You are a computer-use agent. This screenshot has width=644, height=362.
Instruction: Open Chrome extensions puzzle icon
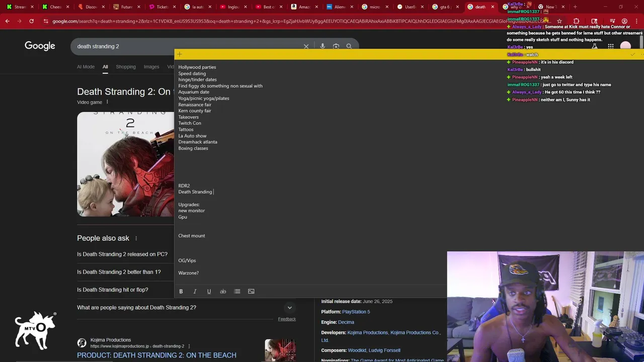576,21
